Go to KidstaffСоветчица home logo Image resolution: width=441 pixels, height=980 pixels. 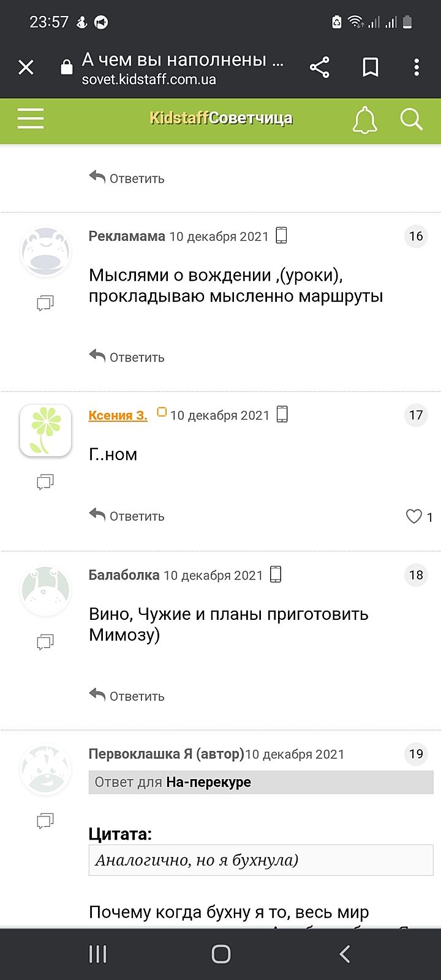pos(221,118)
